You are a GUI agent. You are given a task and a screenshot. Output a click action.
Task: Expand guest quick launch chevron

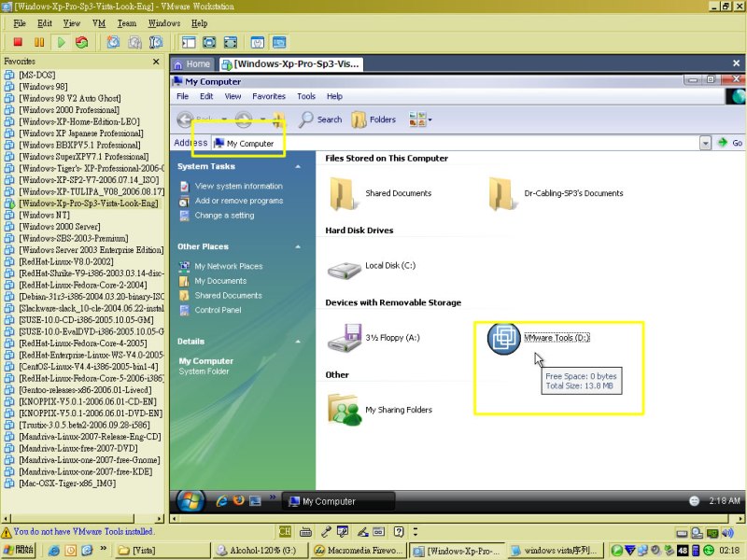pos(273,497)
